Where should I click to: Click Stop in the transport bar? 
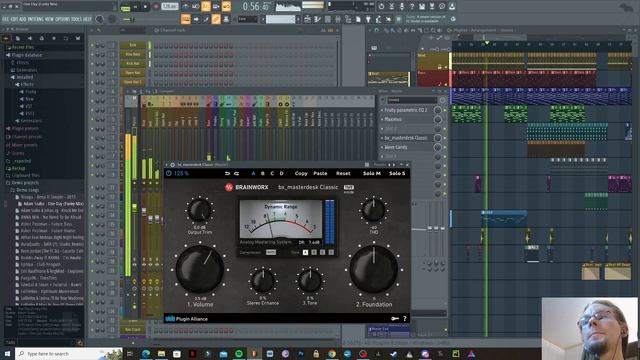click(145, 7)
